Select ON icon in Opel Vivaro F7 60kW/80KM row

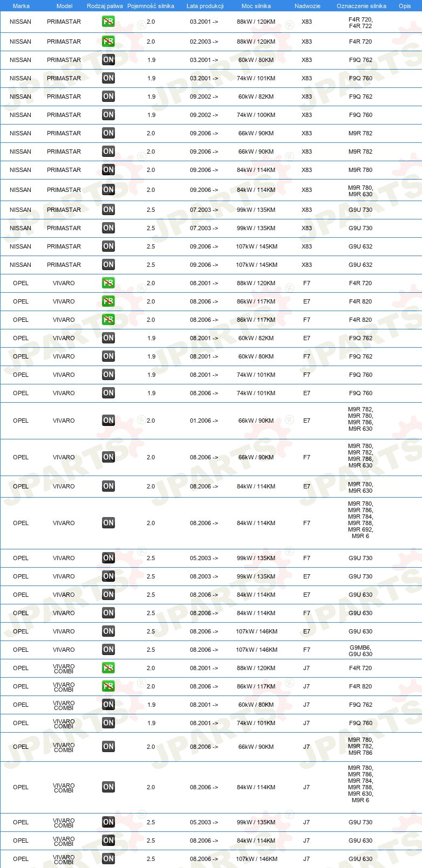[x=108, y=356]
